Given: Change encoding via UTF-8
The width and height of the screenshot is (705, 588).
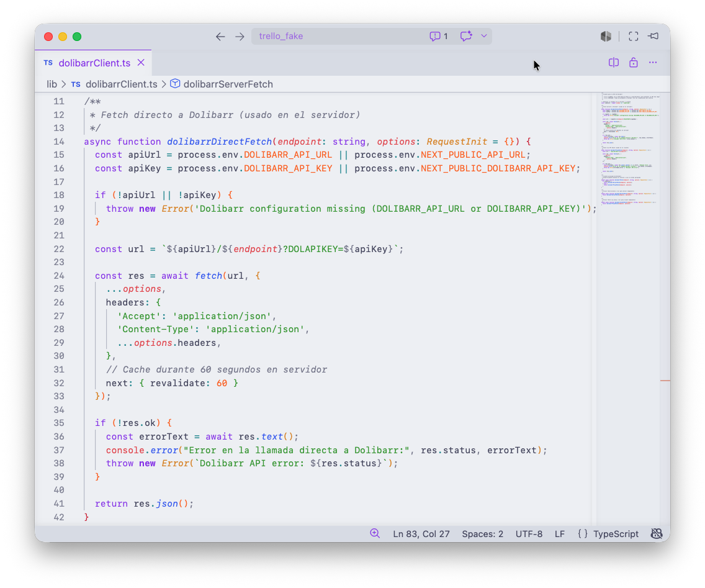Looking at the screenshot, I should pos(529,534).
